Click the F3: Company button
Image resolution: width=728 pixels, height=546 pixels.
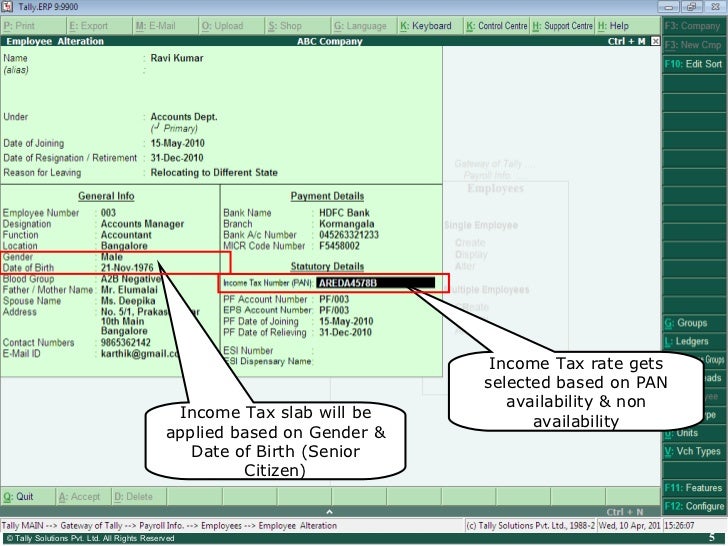pyautogui.click(x=693, y=26)
